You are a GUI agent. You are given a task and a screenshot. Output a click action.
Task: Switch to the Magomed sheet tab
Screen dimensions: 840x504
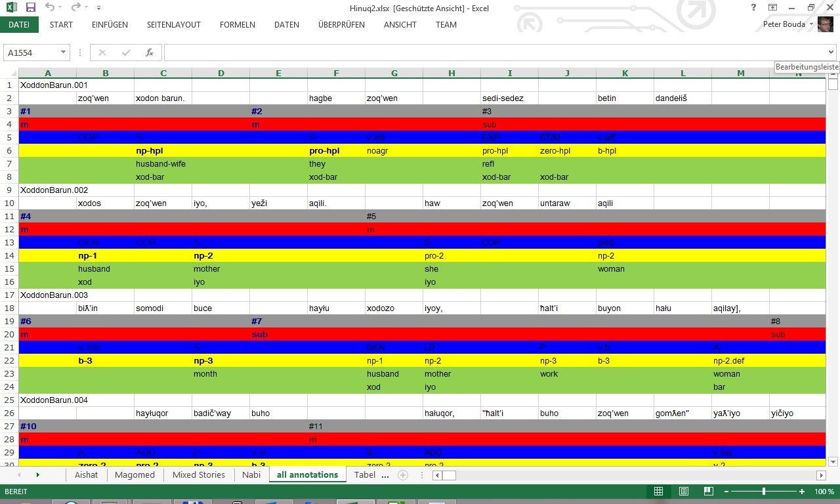pos(135,475)
